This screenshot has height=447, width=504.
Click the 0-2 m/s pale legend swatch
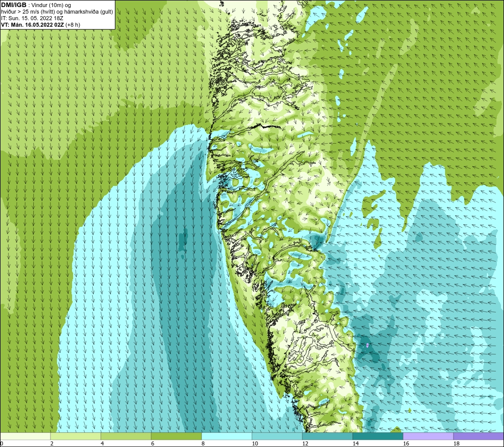tap(25, 436)
